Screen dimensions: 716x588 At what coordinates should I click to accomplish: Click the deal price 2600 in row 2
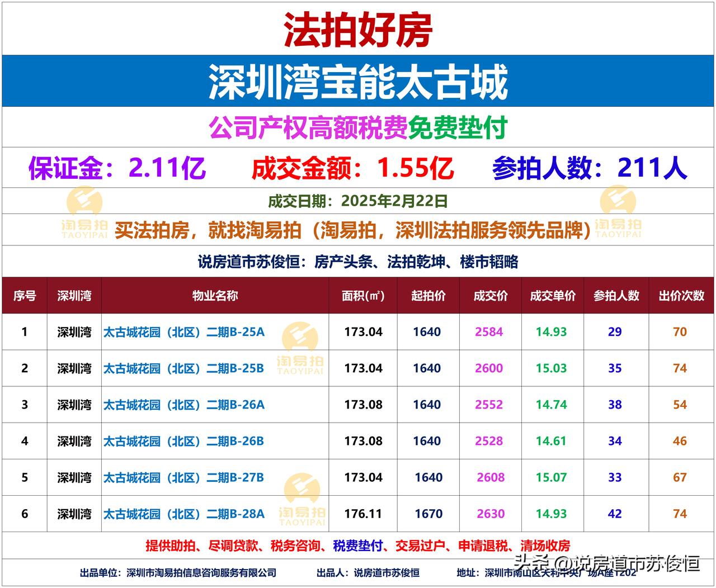[489, 368]
